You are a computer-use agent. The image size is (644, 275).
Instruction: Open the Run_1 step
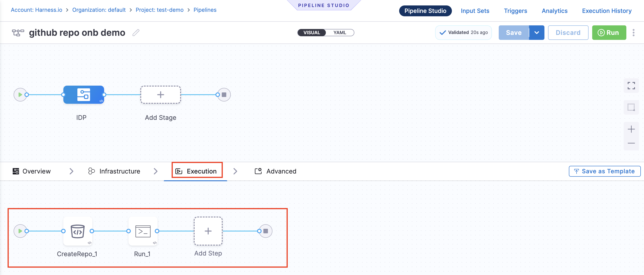click(143, 231)
